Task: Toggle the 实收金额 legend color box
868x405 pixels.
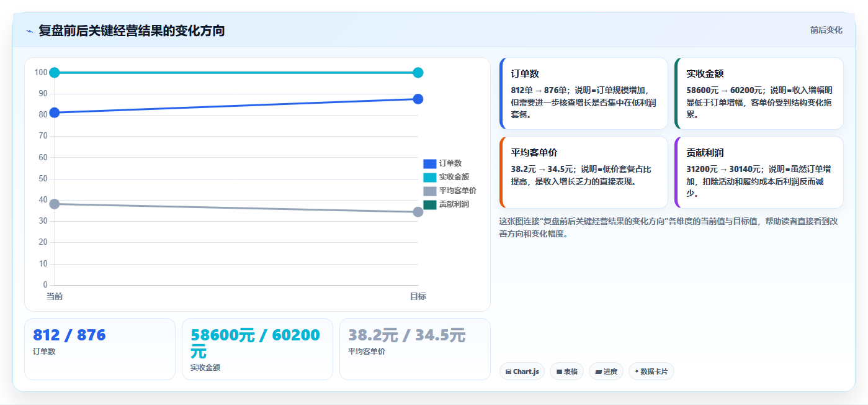Action: 429,177
